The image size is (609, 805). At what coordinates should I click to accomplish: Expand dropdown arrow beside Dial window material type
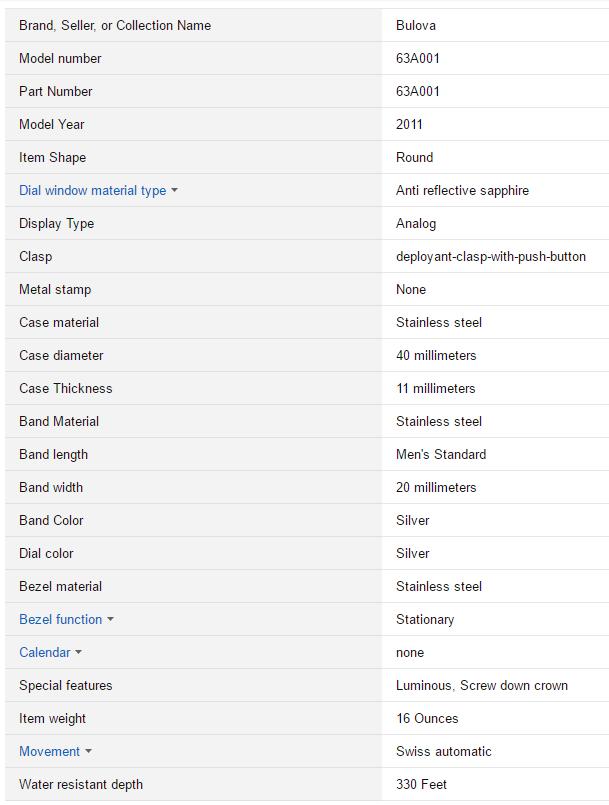coord(174,191)
